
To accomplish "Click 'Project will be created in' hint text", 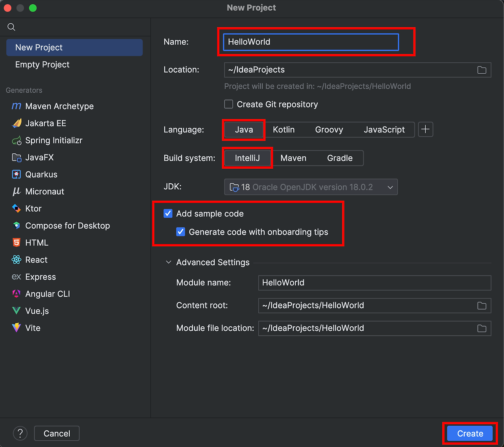I will 317,86.
